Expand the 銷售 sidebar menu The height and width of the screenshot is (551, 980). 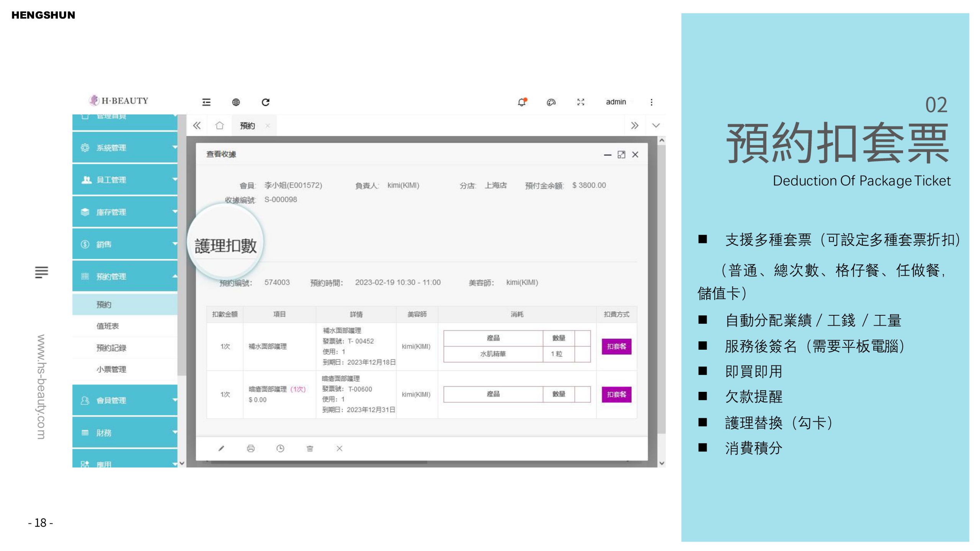tap(125, 244)
